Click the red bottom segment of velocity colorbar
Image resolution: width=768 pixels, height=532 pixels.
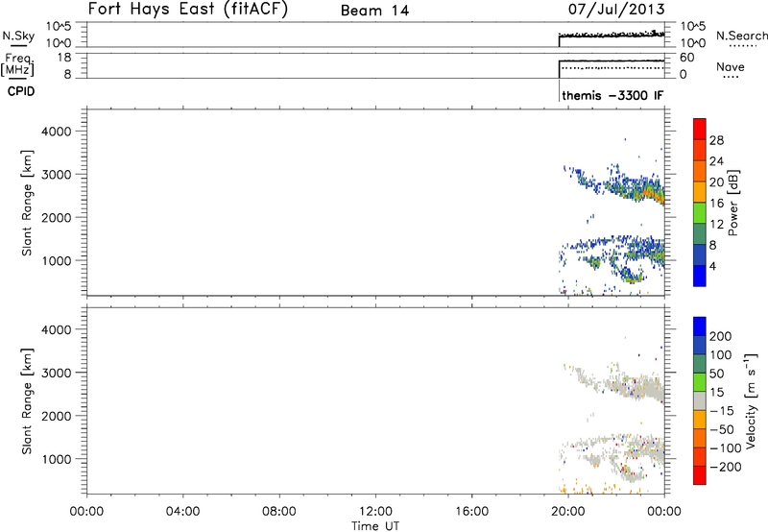[700, 475]
